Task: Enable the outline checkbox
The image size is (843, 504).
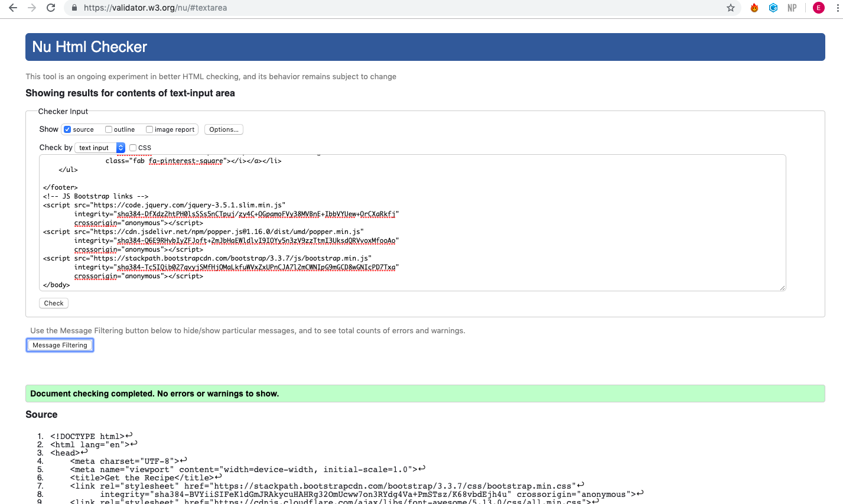Action: 109,129
